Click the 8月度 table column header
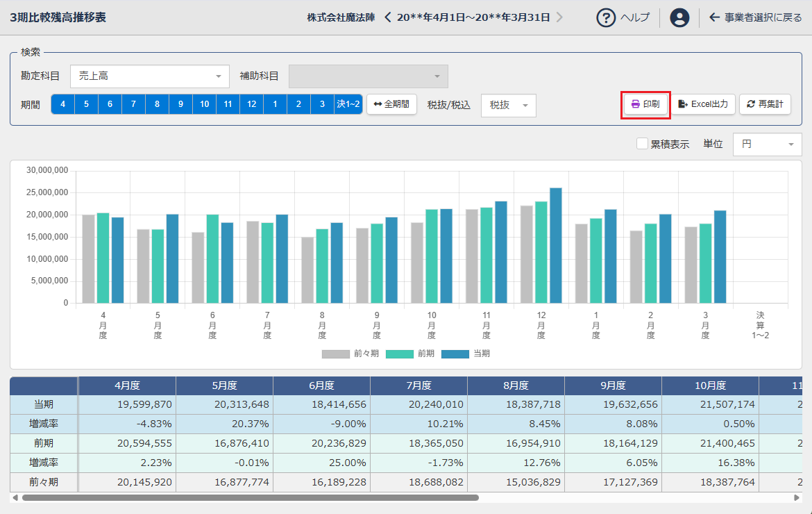Viewport: 812px width, 514px height. click(x=516, y=385)
